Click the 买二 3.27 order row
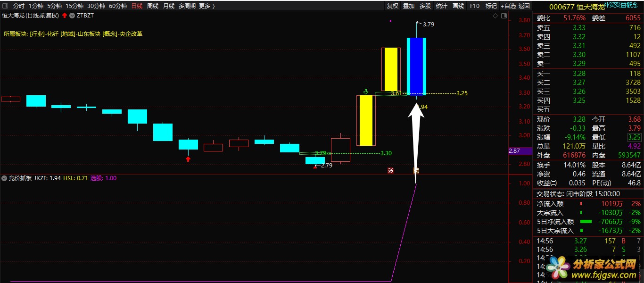The height and width of the screenshot is (283, 644). tap(588, 82)
